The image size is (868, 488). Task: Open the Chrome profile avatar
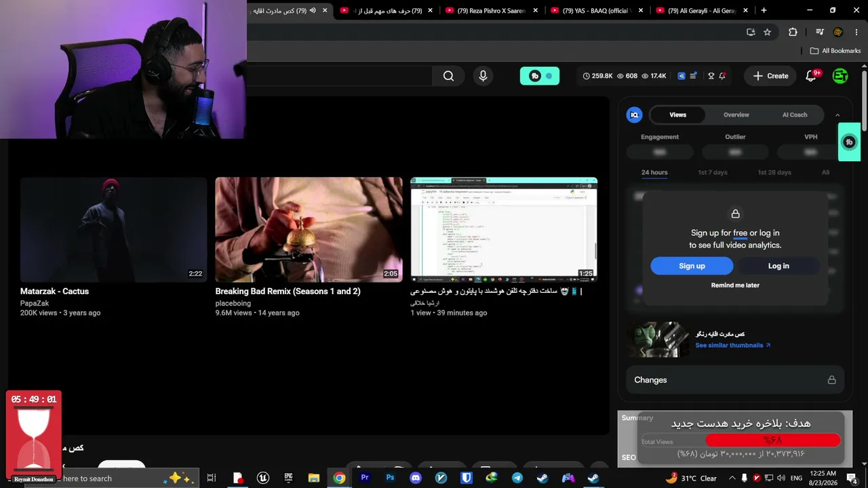tap(838, 32)
